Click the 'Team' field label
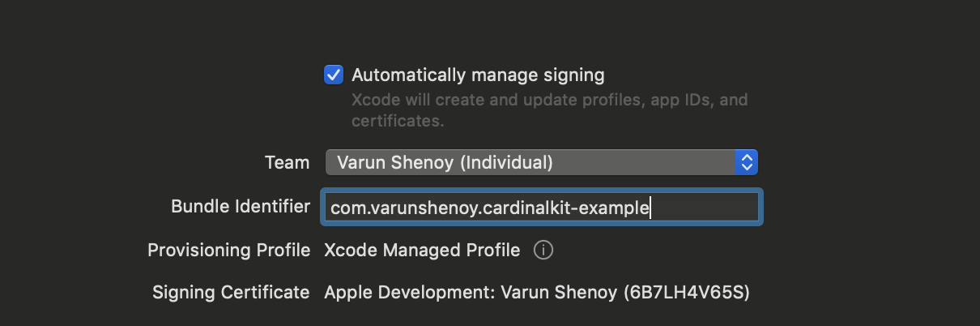Viewport: 980px width, 326px height. point(287,162)
